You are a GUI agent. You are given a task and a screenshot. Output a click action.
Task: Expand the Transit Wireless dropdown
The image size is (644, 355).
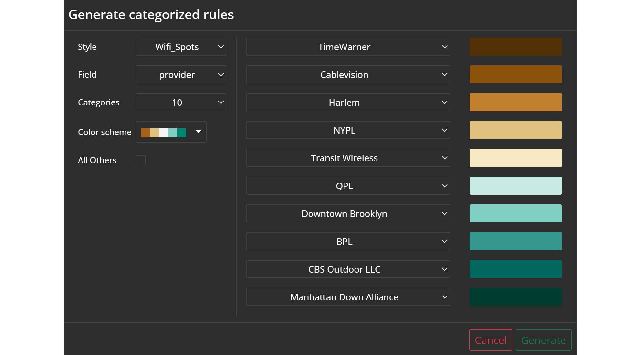348,158
